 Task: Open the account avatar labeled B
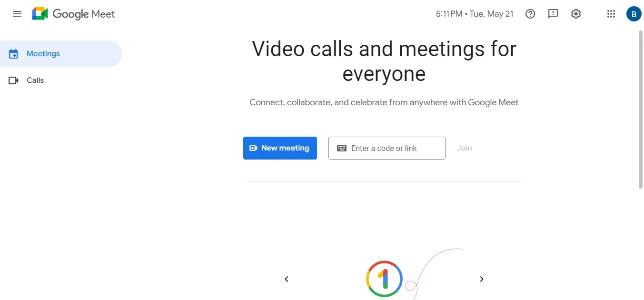pyautogui.click(x=634, y=14)
